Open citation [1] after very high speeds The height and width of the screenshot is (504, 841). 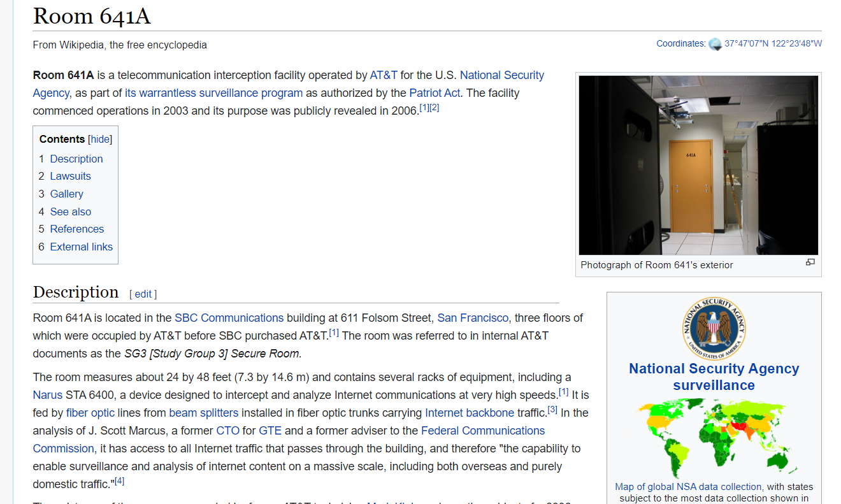click(564, 392)
